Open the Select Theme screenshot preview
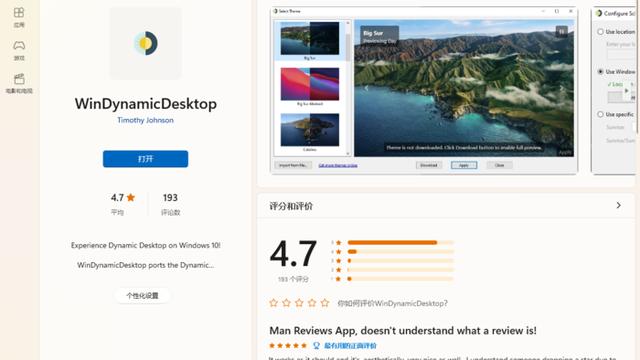 (x=424, y=90)
